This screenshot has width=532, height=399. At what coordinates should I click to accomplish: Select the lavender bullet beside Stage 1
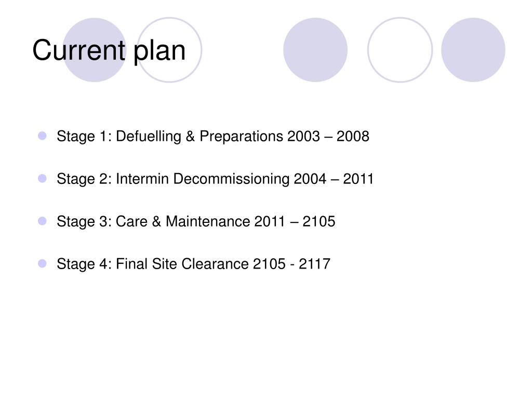pyautogui.click(x=43, y=136)
